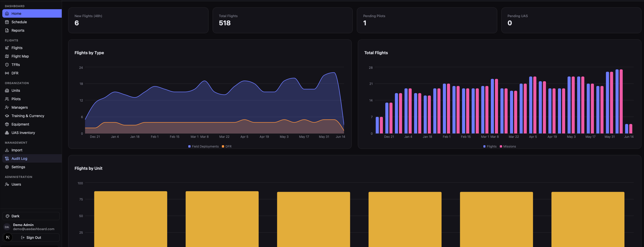Image resolution: width=644 pixels, height=247 pixels.
Task: Click the round N logo badge
Action: pos(8,237)
